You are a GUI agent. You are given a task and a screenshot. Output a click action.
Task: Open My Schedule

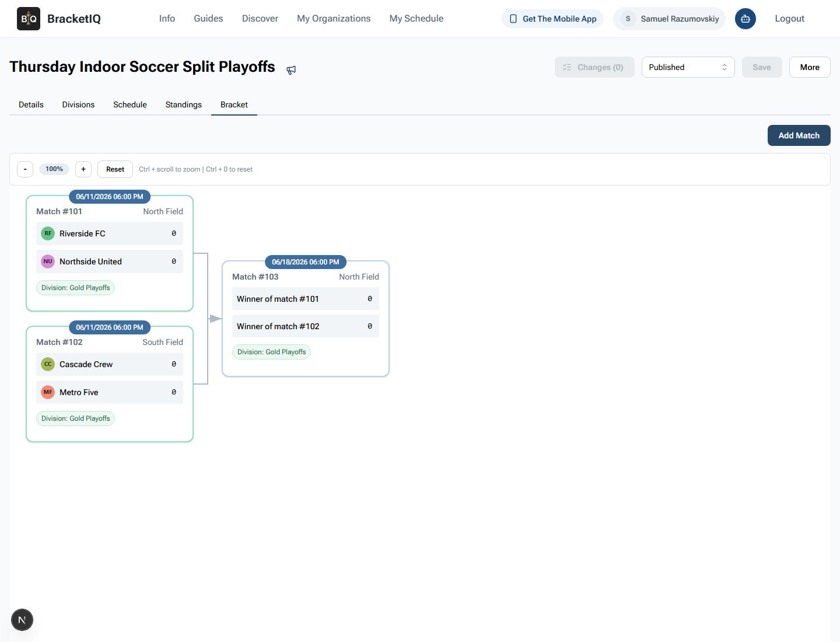pyautogui.click(x=416, y=19)
